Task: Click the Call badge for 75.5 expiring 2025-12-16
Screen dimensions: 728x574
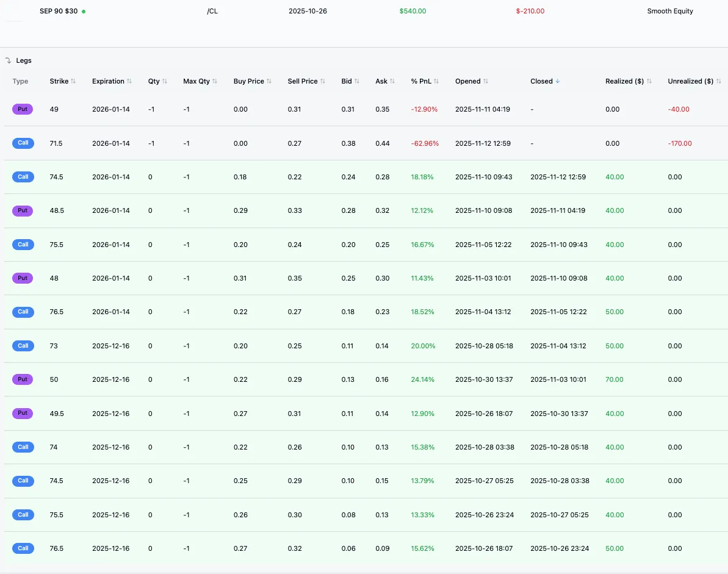Action: pyautogui.click(x=23, y=515)
